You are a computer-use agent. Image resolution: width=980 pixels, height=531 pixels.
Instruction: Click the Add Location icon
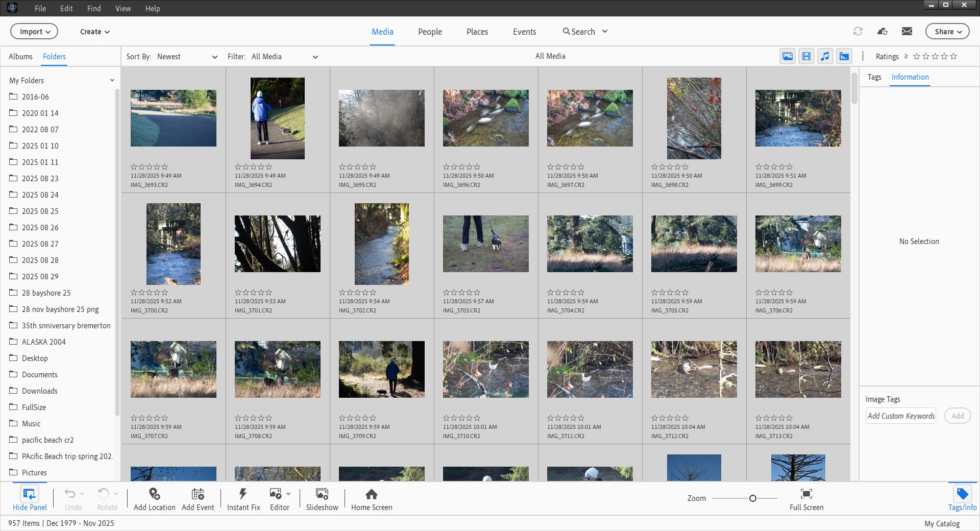pos(154,494)
